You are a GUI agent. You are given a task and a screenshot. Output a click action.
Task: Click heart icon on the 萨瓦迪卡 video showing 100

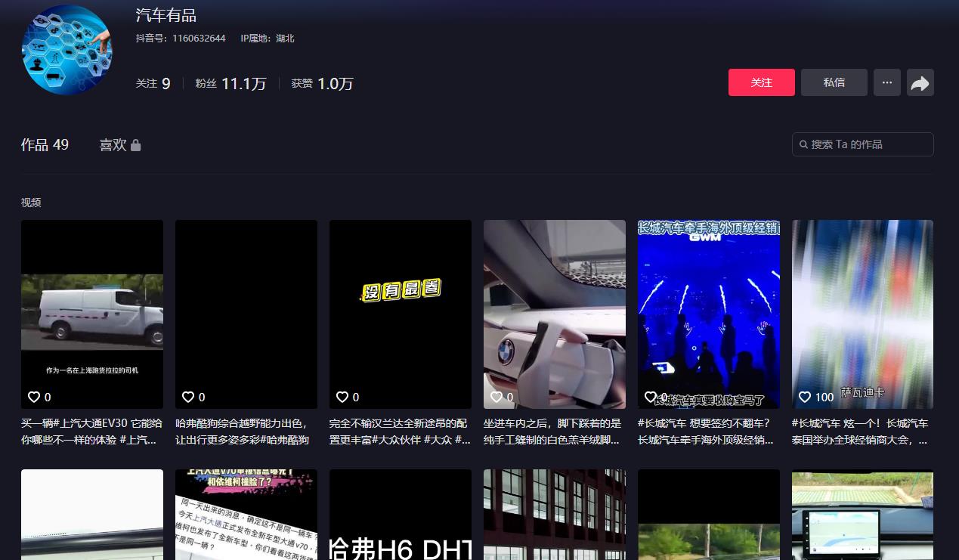coord(805,397)
